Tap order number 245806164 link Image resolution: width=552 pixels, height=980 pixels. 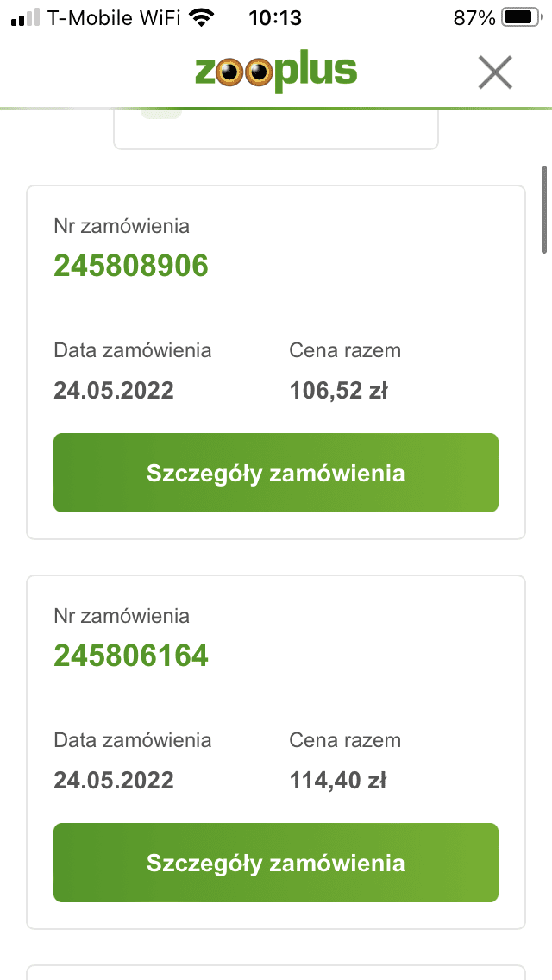pyautogui.click(x=131, y=656)
